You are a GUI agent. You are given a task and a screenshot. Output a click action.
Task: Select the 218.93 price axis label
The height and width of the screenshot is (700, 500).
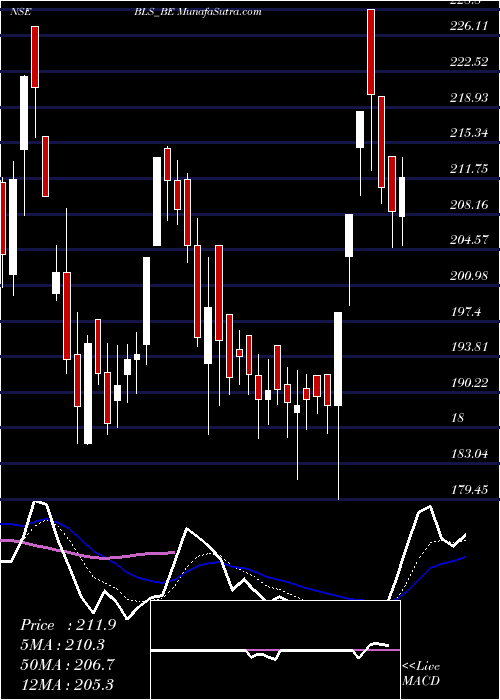pos(469,98)
